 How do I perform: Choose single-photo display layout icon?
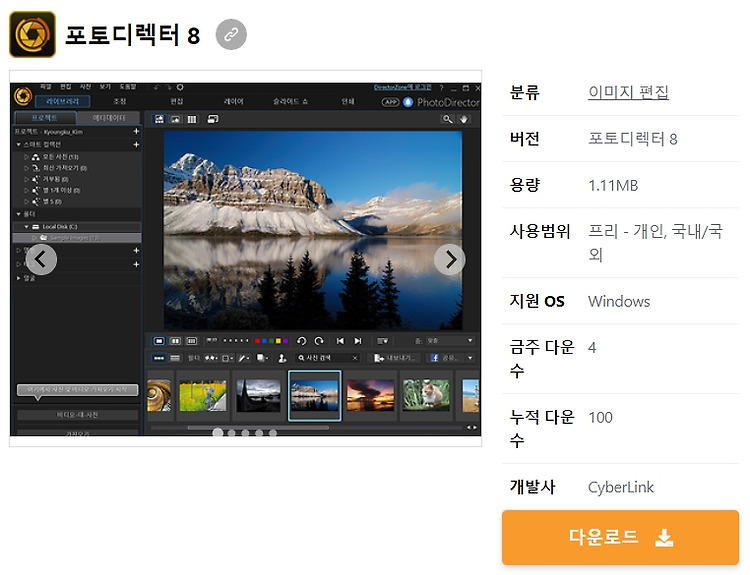coord(159,341)
